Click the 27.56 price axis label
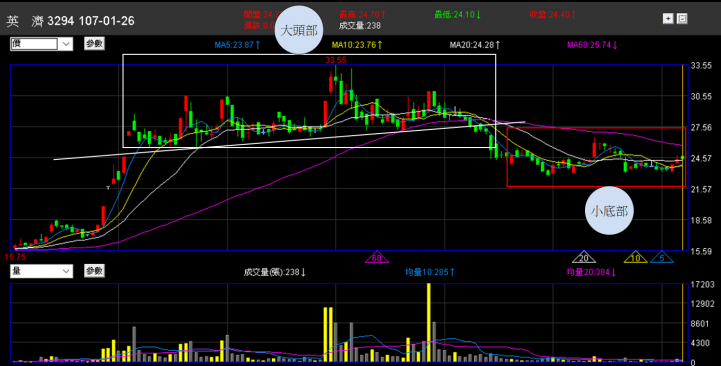Screen dimensions: 721x366 tap(701, 127)
